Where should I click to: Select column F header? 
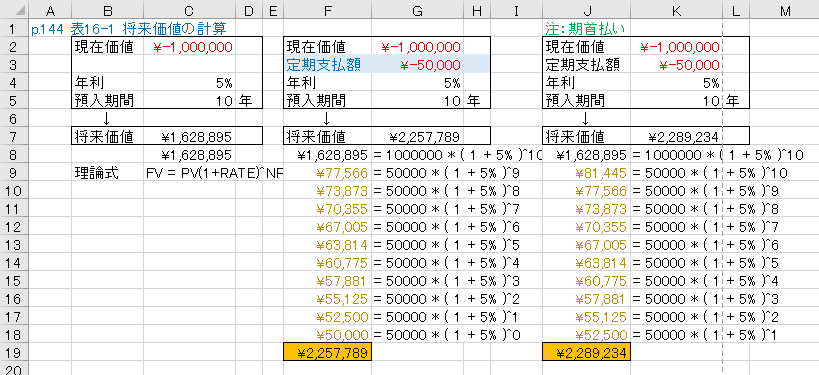pyautogui.click(x=327, y=10)
